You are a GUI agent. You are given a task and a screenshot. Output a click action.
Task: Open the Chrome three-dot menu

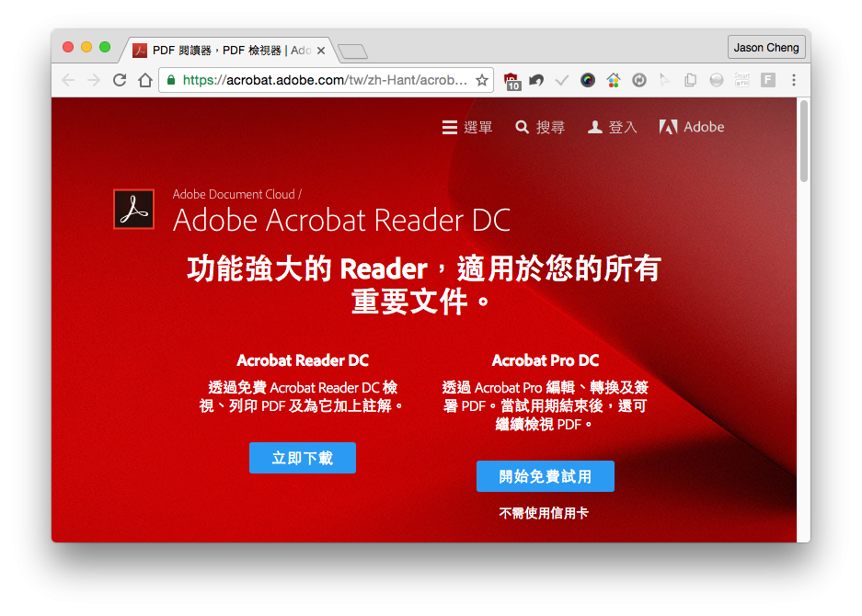coord(794,80)
